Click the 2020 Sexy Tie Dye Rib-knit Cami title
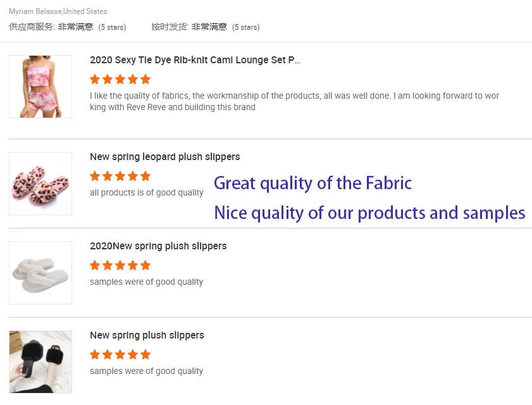This screenshot has height=405, width=532. (x=195, y=60)
